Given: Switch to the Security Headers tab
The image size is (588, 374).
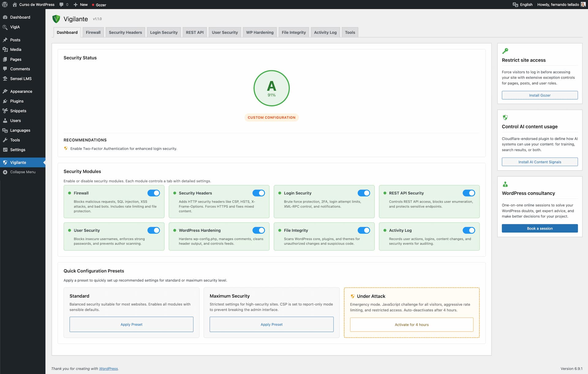Looking at the screenshot, I should (125, 32).
